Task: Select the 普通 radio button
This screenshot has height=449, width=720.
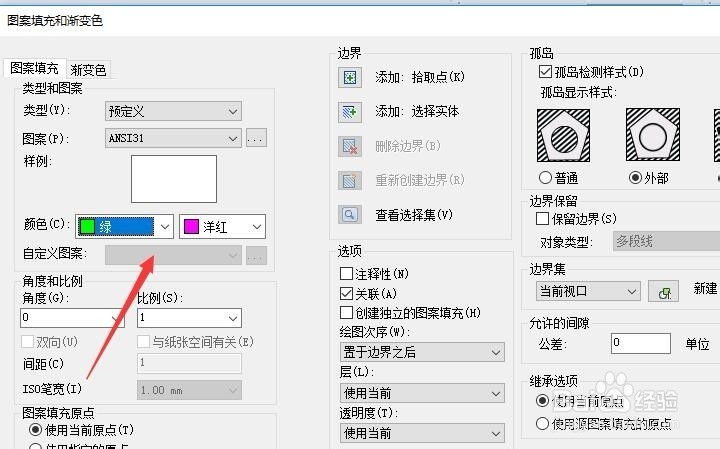Action: 545,177
